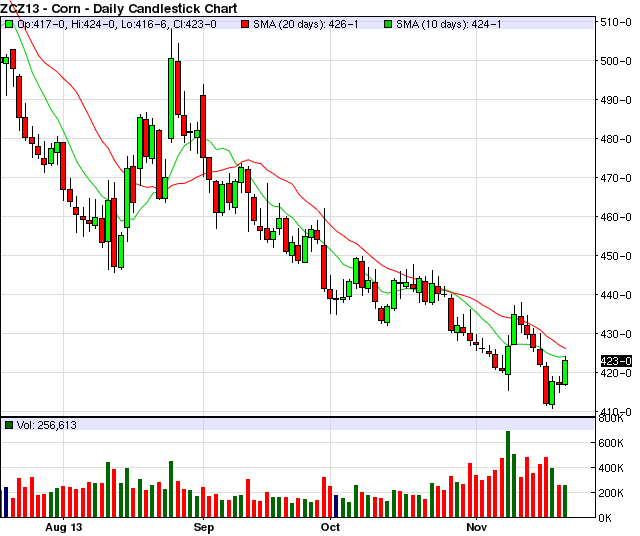640x536 pixels.
Task: Click the Oct date axis label
Action: [331, 527]
